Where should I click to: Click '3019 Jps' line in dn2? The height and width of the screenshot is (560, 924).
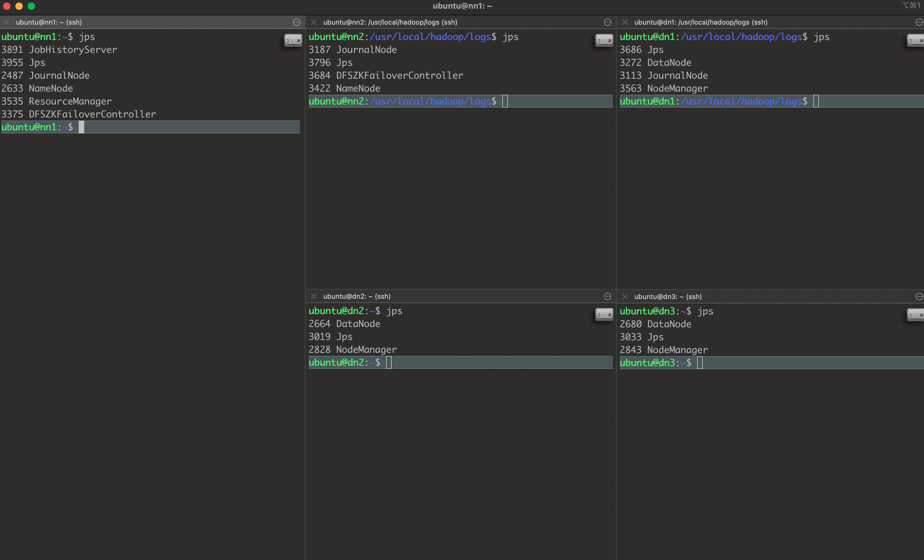pos(331,337)
